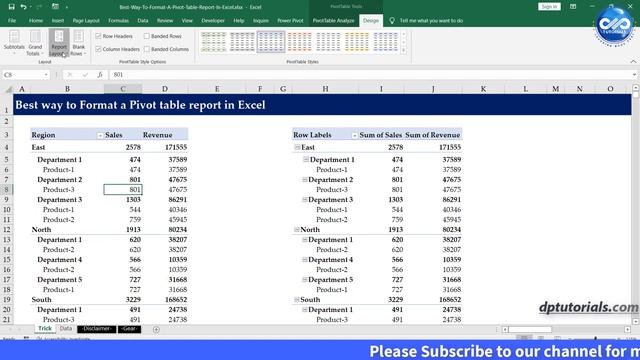Apply the first PivotTable style thumbnail
640x360 pixels.
tap(213, 42)
